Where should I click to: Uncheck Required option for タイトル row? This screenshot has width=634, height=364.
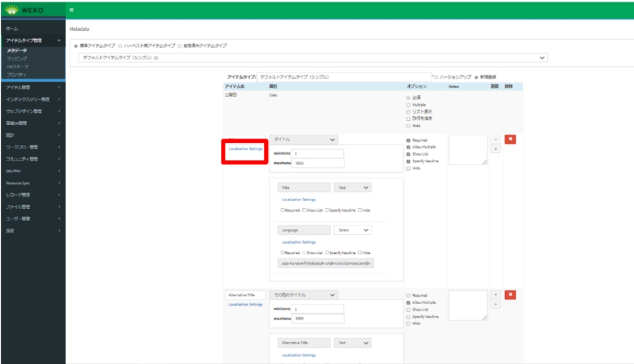coord(408,141)
